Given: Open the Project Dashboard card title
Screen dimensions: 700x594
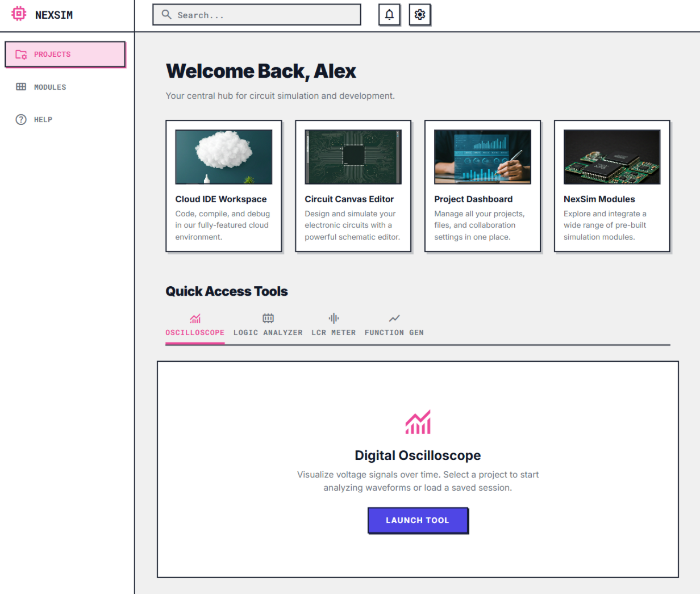Looking at the screenshot, I should pyautogui.click(x=473, y=199).
